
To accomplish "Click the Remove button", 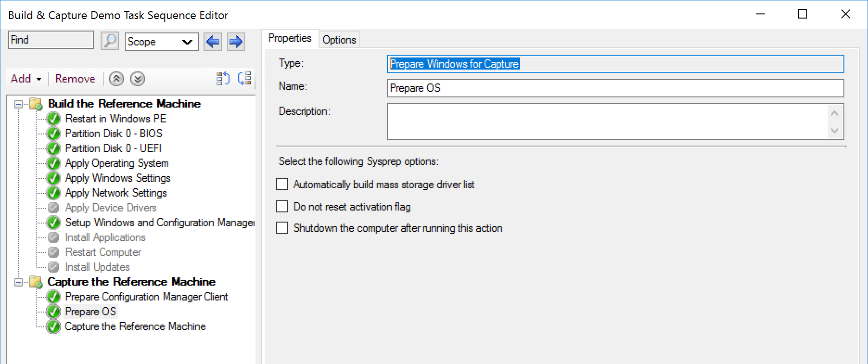I will [75, 79].
